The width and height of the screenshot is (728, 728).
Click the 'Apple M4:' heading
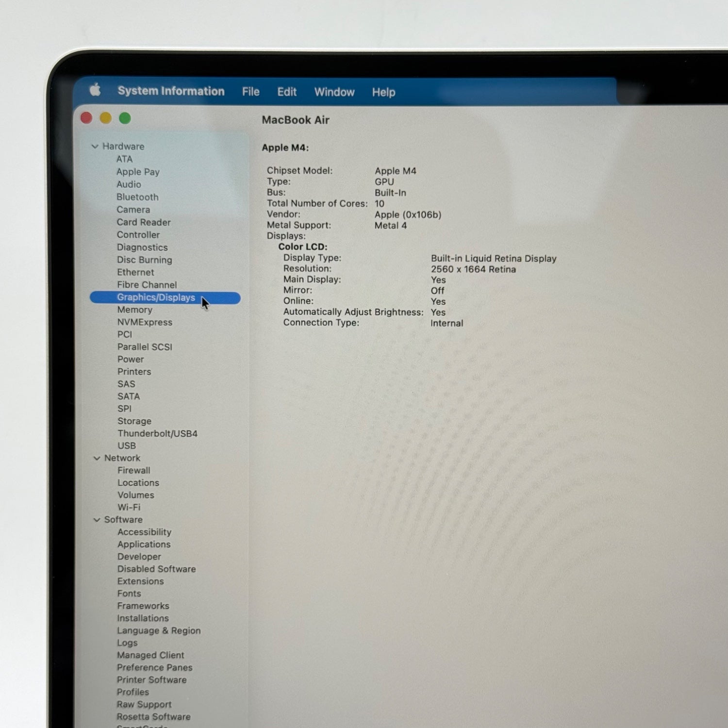click(285, 148)
